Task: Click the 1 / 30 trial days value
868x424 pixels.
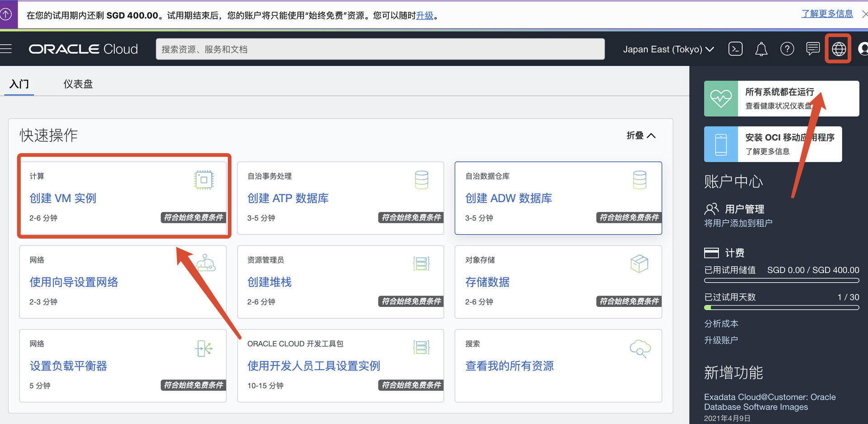Action: click(848, 297)
